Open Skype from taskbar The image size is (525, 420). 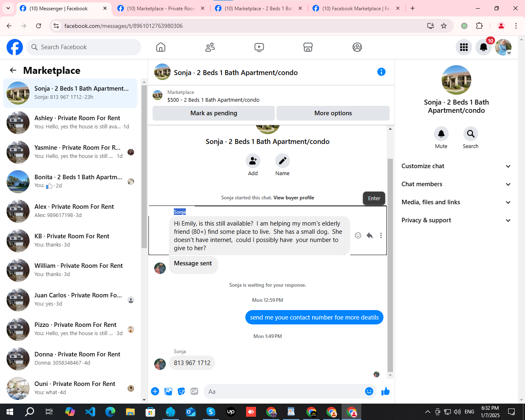[x=211, y=412]
